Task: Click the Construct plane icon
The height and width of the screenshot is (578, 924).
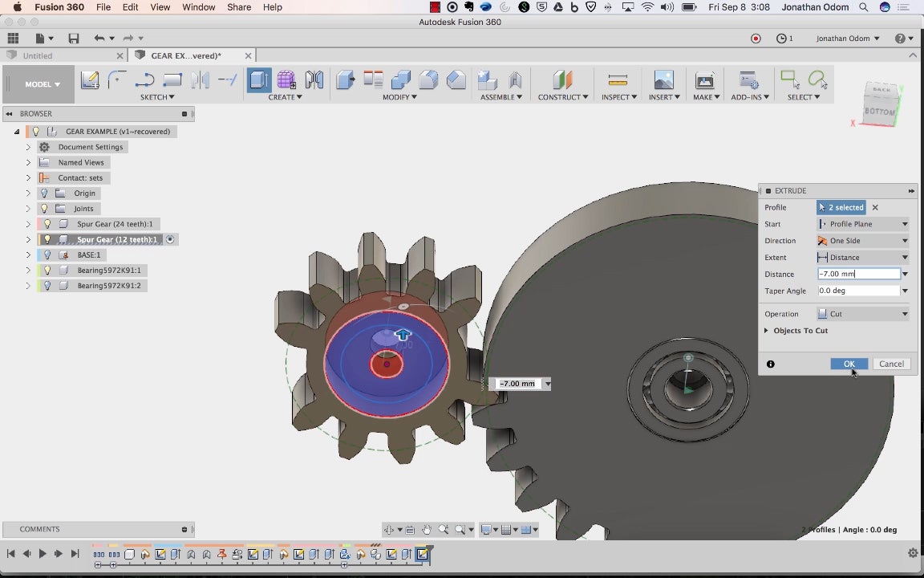Action: [562, 80]
